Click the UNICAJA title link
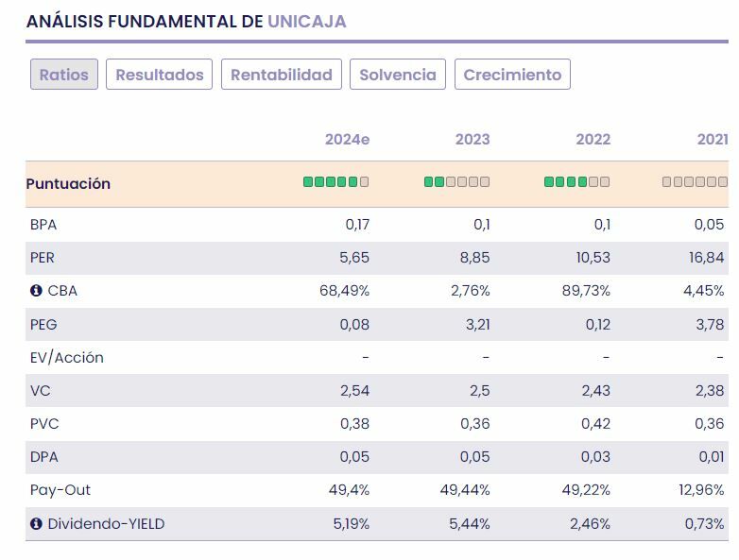The image size is (739, 560). pyautogui.click(x=307, y=21)
